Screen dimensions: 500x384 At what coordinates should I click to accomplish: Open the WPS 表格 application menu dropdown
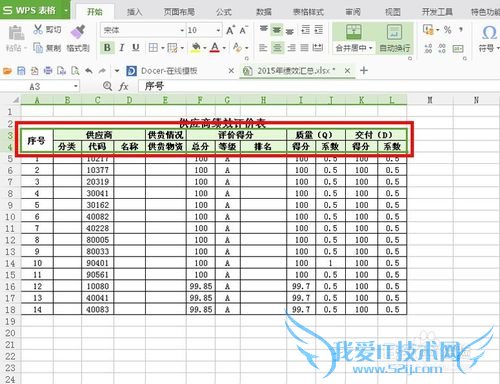pos(66,10)
